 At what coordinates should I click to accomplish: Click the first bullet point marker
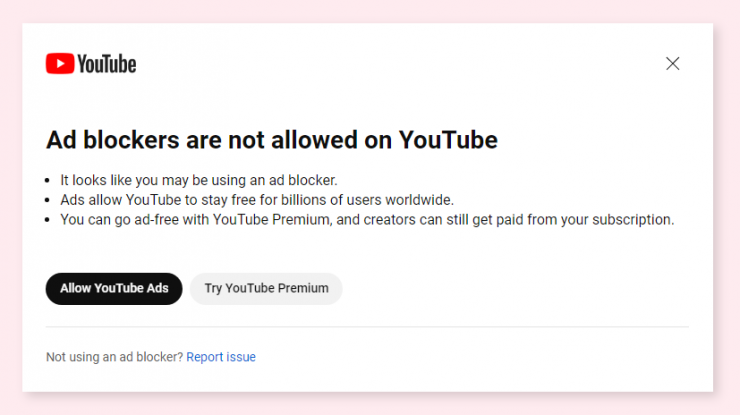click(50, 181)
